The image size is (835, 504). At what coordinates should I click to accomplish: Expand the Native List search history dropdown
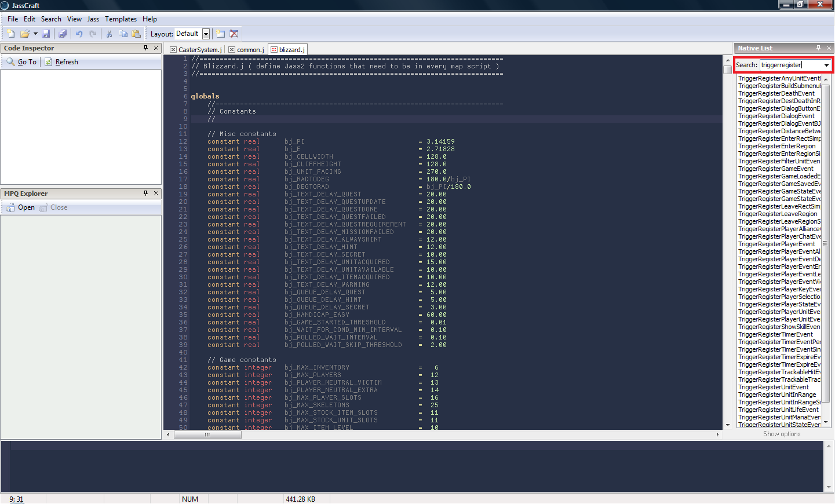[826, 65]
